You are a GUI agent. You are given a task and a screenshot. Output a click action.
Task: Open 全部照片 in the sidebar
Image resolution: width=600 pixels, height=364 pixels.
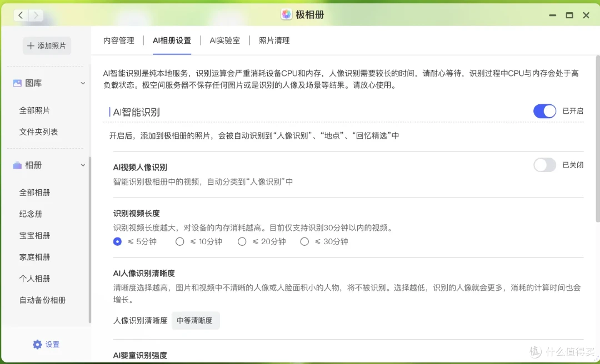[34, 110]
